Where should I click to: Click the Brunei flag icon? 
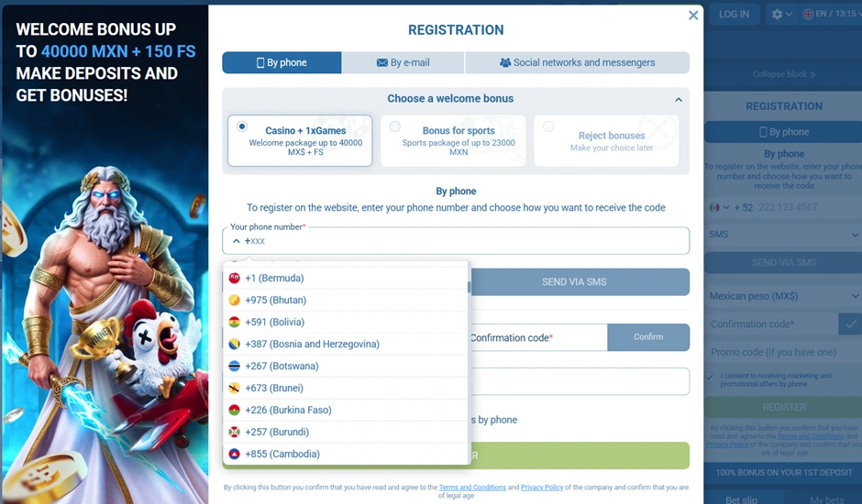click(234, 388)
